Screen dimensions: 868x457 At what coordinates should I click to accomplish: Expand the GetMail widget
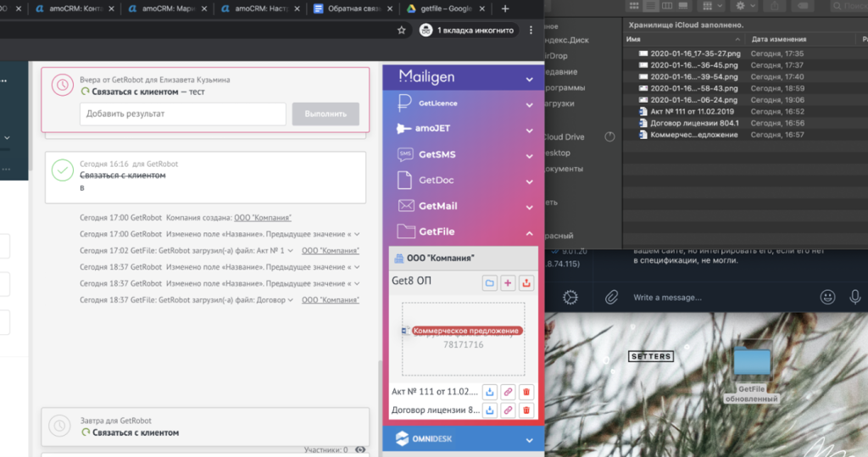[x=529, y=207]
